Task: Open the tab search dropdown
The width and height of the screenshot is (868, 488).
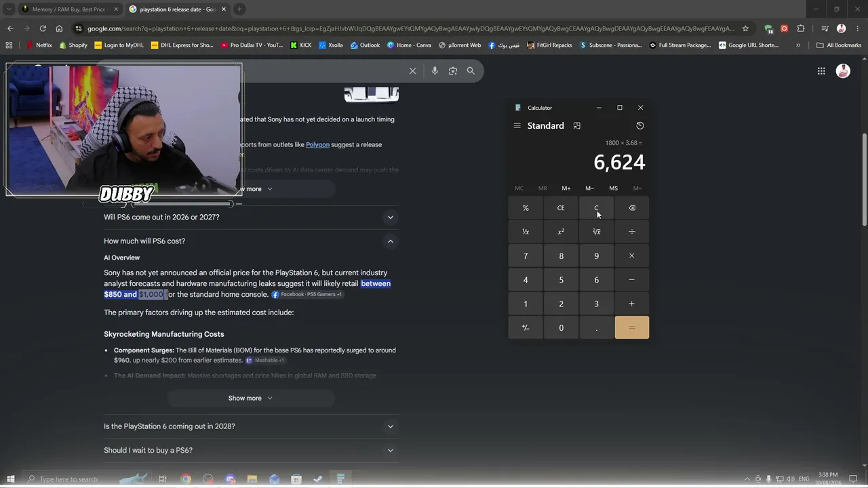Action: tap(9, 9)
